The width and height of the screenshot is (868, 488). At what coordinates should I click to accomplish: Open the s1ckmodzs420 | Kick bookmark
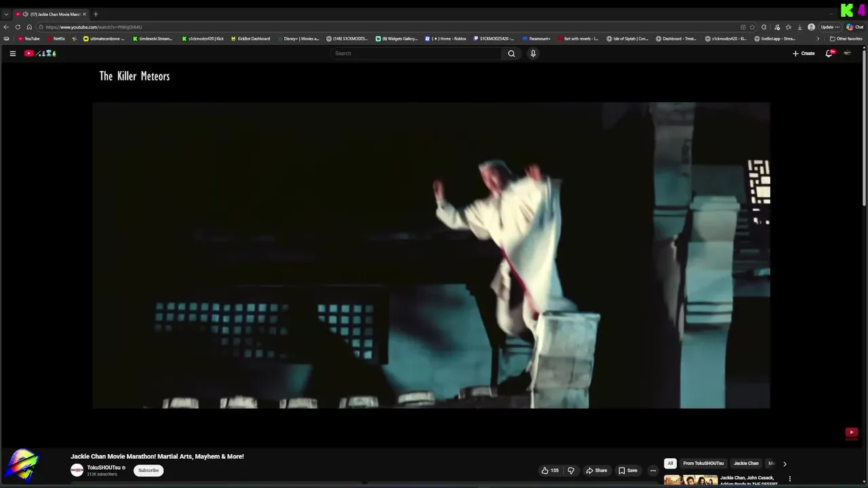(203, 39)
